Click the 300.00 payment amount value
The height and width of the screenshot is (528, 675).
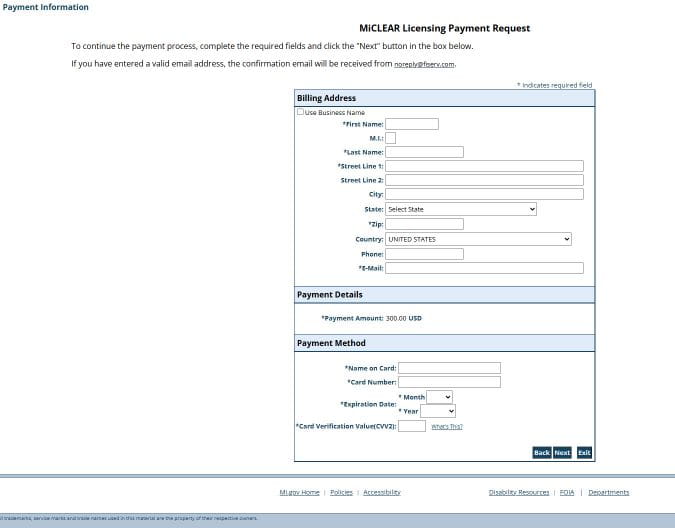(396, 318)
